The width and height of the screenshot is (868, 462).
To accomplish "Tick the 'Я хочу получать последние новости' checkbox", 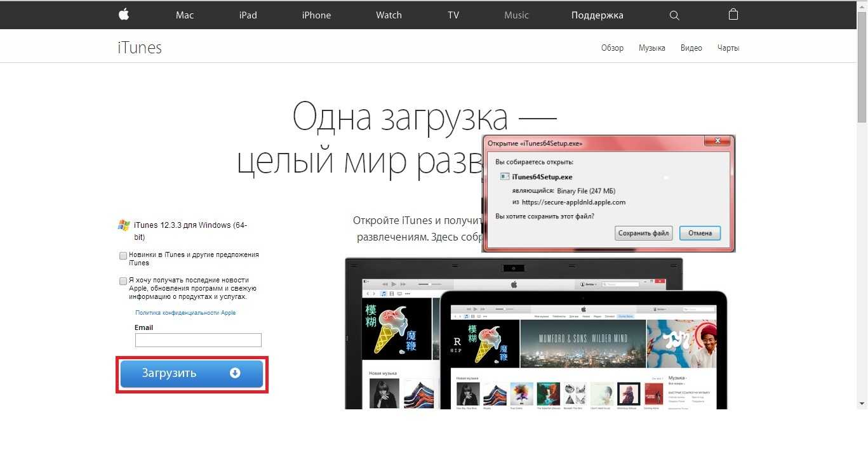I will pos(123,280).
